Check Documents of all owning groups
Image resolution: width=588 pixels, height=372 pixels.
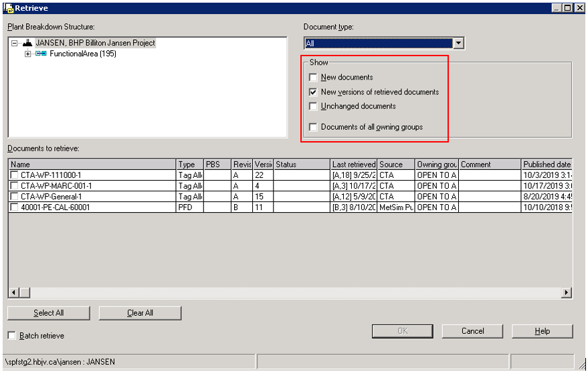point(313,127)
